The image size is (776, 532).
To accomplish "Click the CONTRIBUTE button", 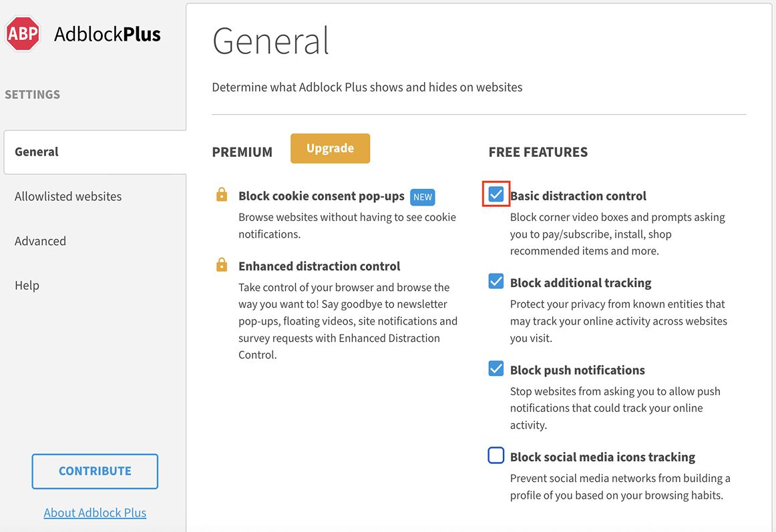I will (95, 471).
